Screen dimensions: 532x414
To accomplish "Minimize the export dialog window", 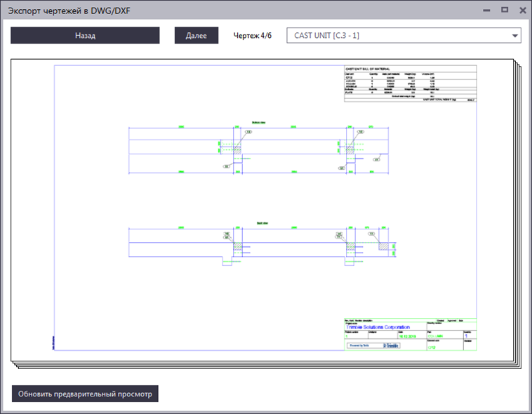I will 486,11.
